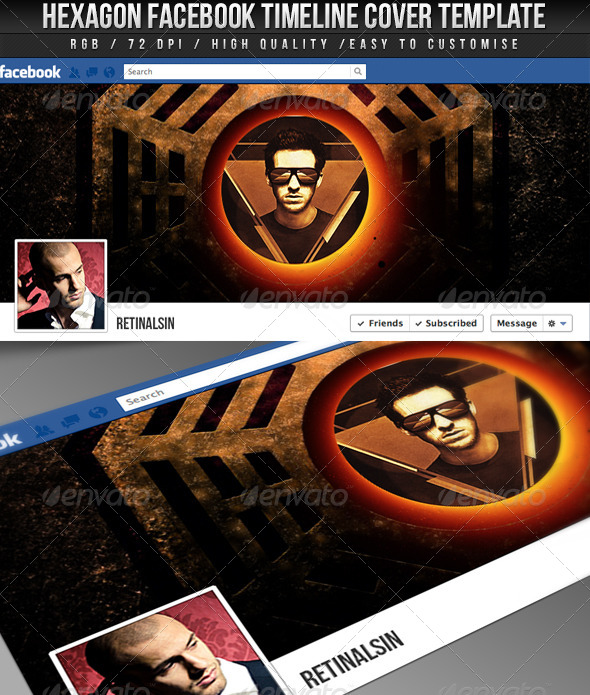Focus the Search field in the upper Facebook bar
The width and height of the screenshot is (590, 695).
[x=245, y=71]
